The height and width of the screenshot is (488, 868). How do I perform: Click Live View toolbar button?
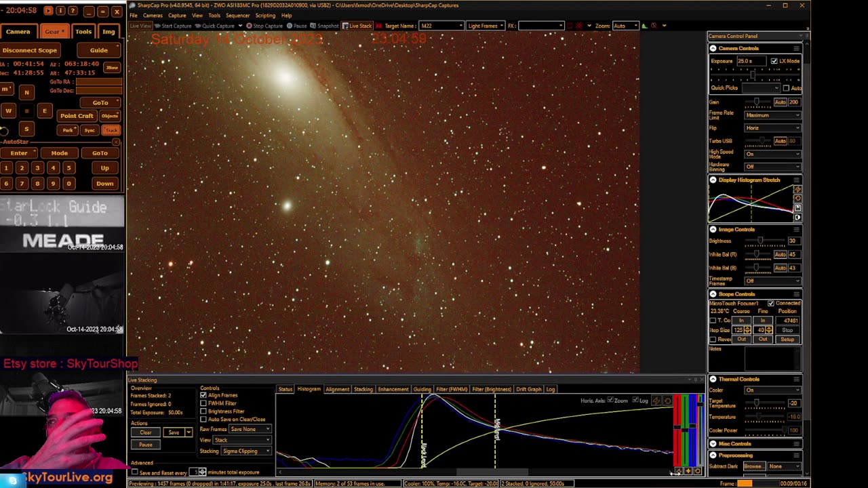pyautogui.click(x=140, y=26)
